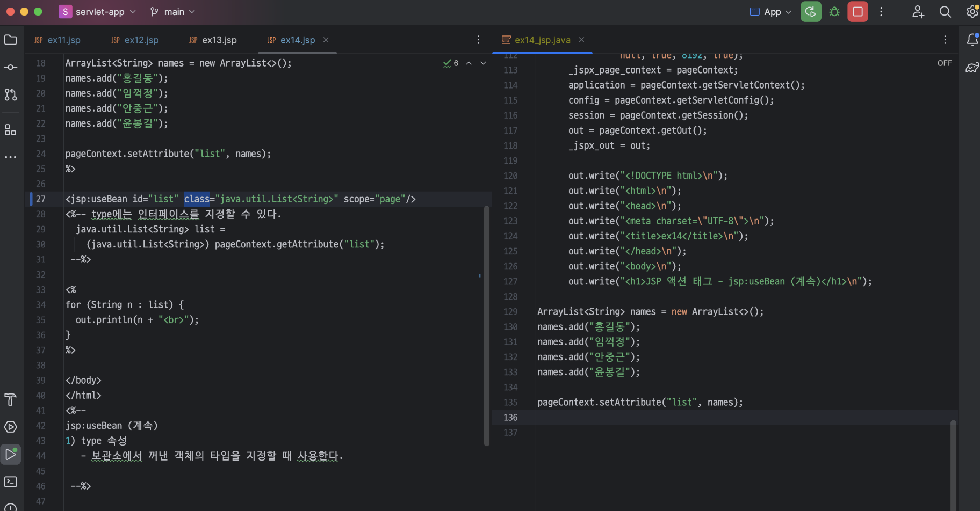Open the Structure tool window

11,130
